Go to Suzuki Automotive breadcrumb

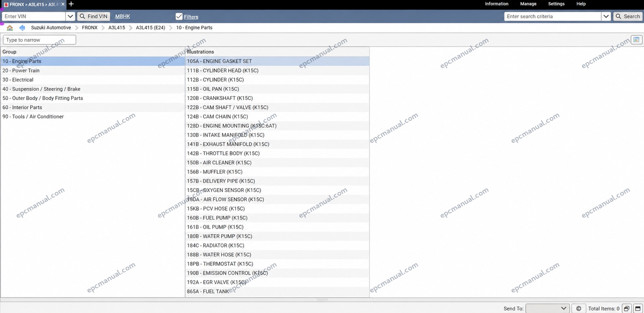[x=51, y=28]
